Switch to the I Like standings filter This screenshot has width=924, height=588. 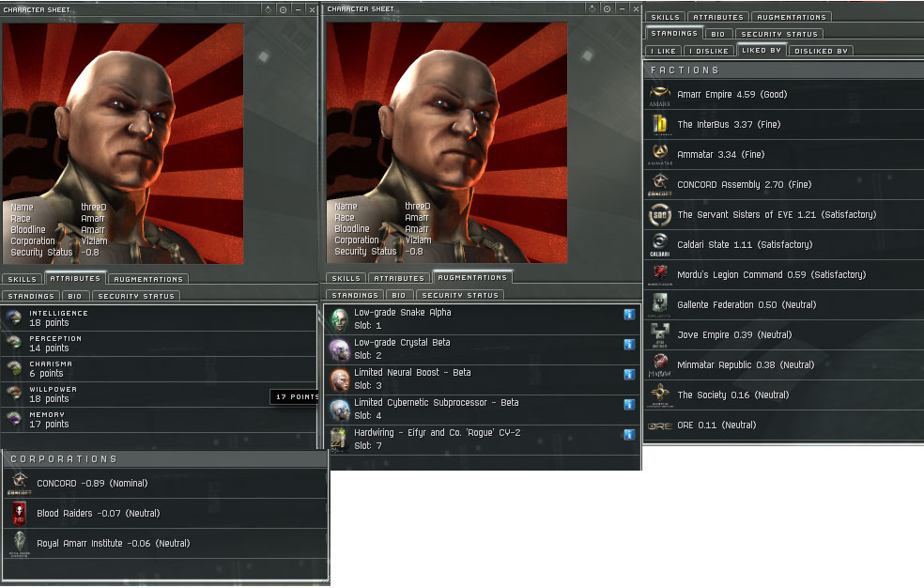(x=664, y=52)
